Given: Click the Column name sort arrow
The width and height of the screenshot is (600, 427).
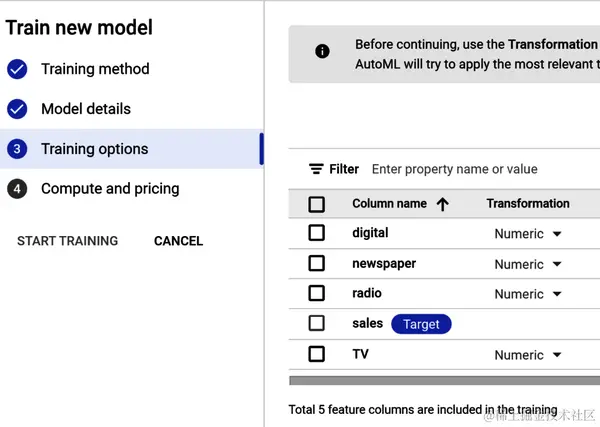Looking at the screenshot, I should (x=442, y=204).
